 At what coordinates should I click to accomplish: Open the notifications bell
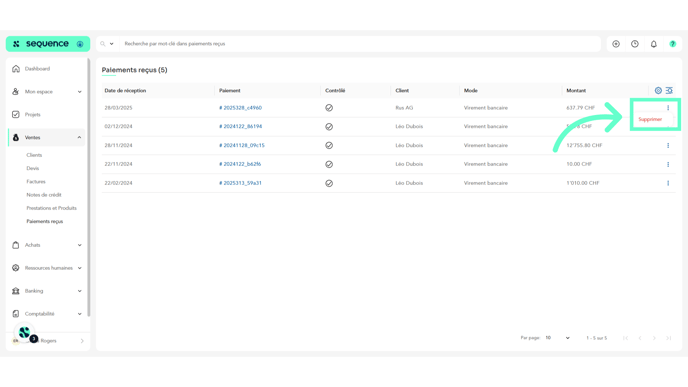(x=654, y=44)
